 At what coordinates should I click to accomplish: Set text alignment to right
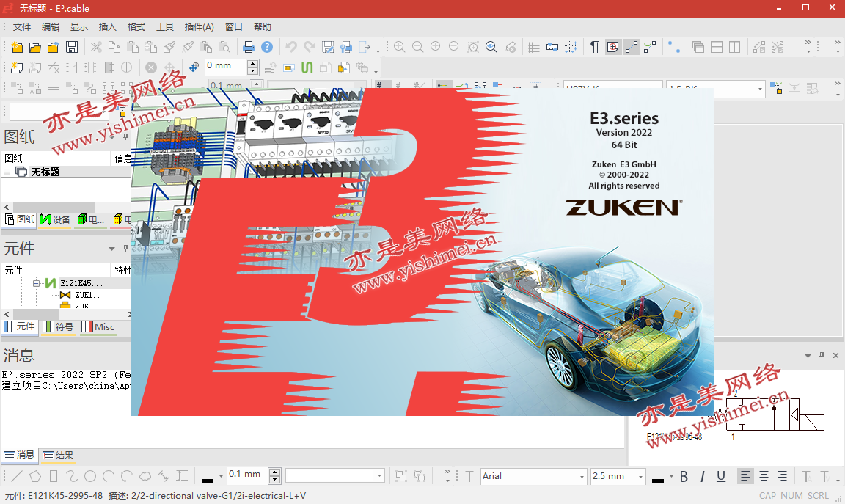782,477
